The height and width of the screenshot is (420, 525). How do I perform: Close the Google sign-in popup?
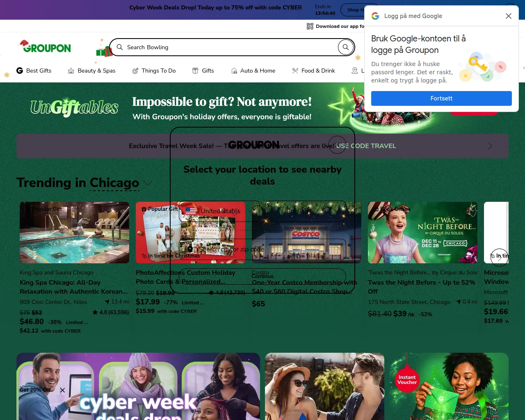click(509, 16)
